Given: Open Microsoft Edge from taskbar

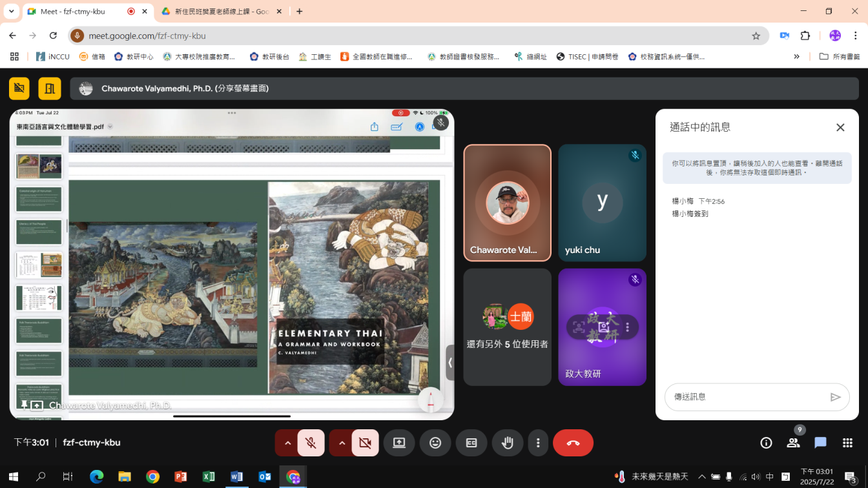Looking at the screenshot, I should point(97,477).
